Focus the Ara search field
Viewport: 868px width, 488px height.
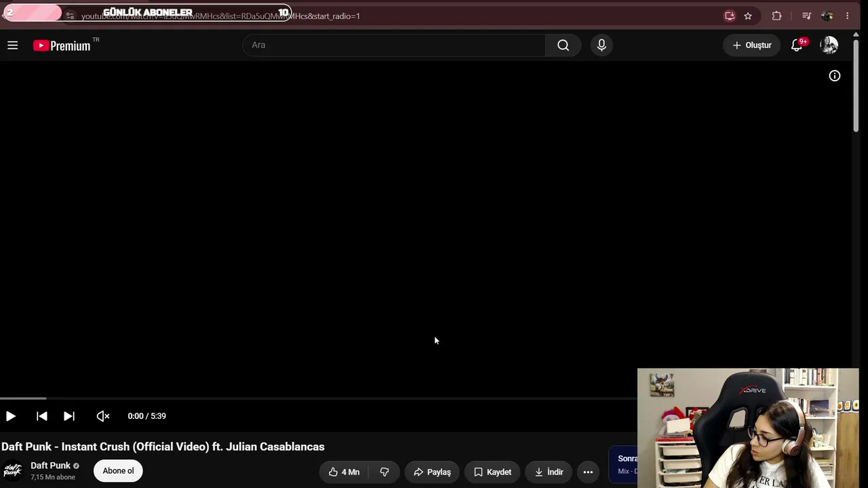coord(394,45)
